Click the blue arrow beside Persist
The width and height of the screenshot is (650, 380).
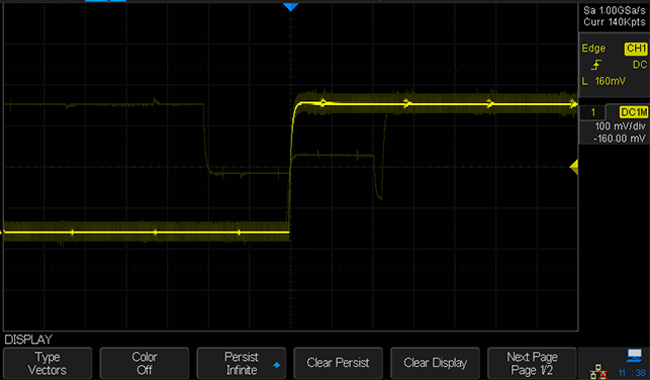pyautogui.click(x=276, y=365)
